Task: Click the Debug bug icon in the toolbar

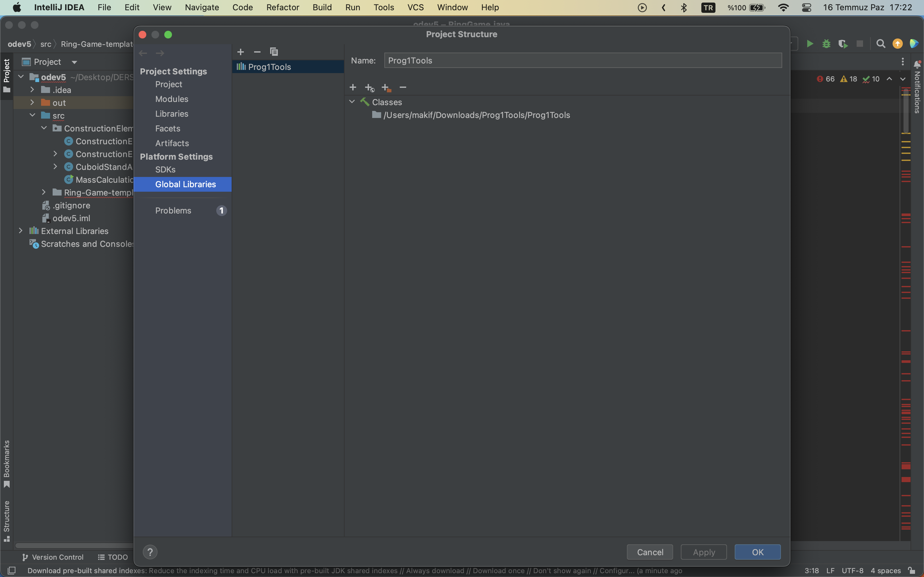Action: coord(826,44)
